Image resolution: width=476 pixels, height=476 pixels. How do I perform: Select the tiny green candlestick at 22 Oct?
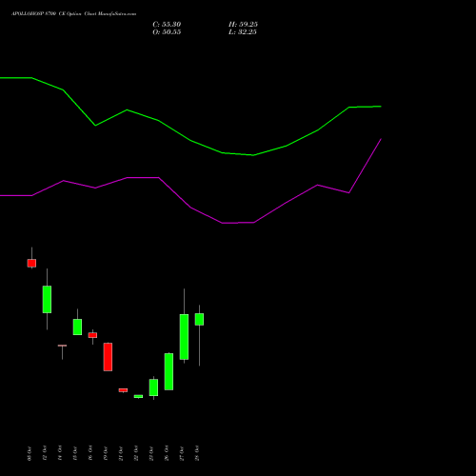[138, 396]
